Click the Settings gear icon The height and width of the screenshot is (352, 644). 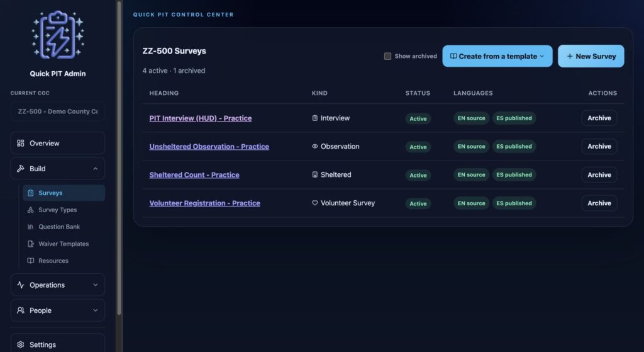[21, 344]
